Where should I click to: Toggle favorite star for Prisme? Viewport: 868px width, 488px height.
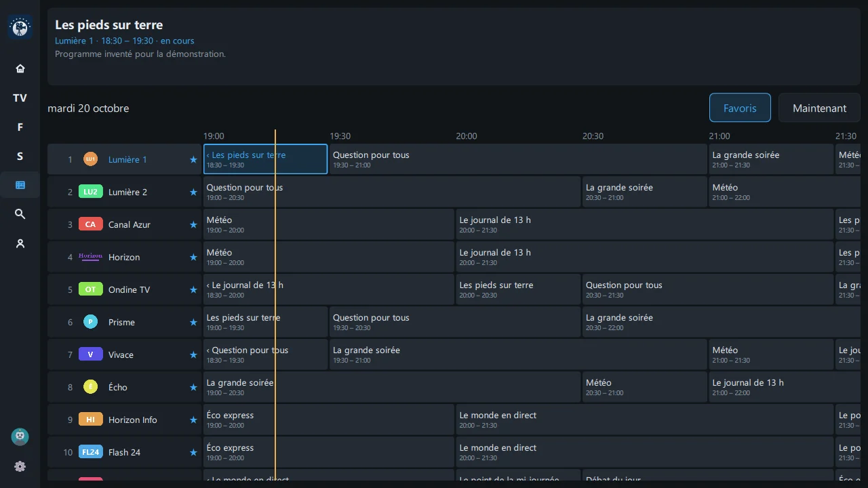point(193,323)
